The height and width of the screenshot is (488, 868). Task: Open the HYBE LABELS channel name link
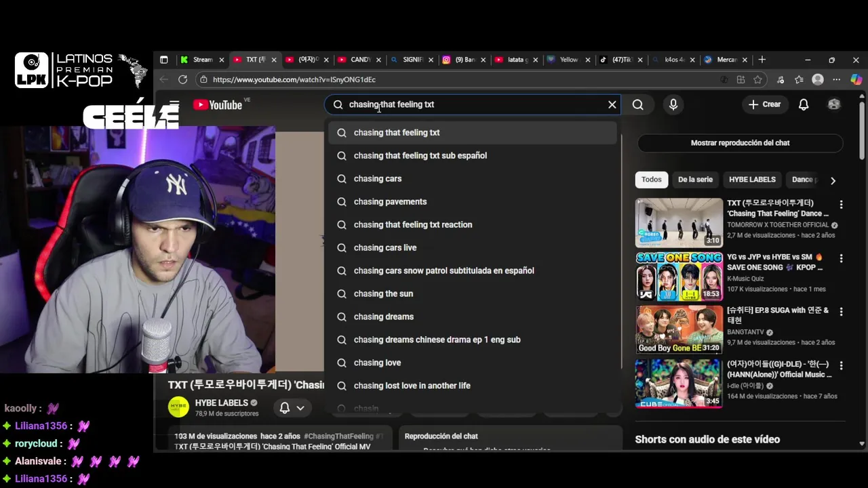[222, 403]
